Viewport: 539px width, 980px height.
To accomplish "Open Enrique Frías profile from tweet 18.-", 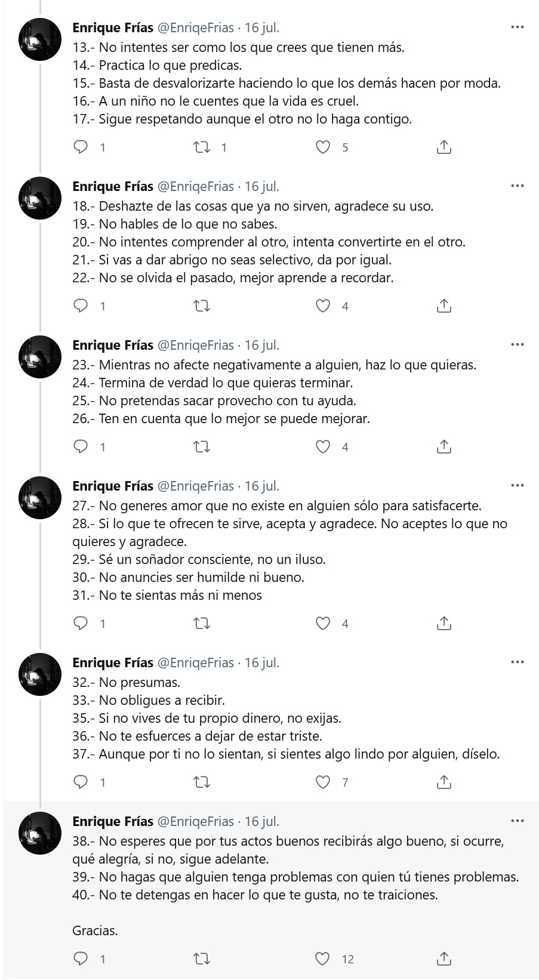I will [113, 187].
